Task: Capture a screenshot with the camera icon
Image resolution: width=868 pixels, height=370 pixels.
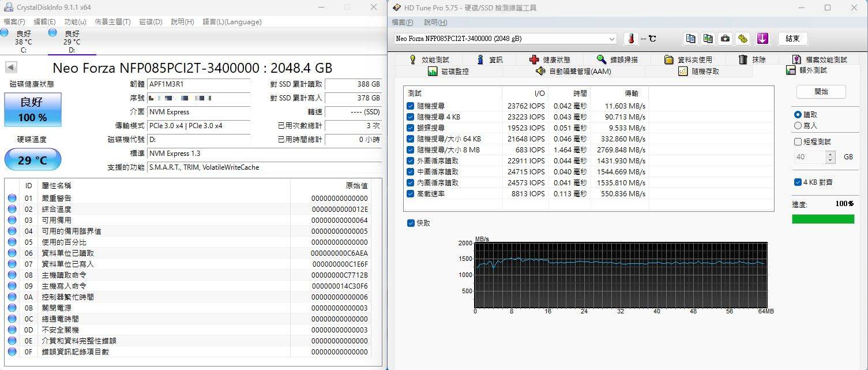Action: click(725, 38)
